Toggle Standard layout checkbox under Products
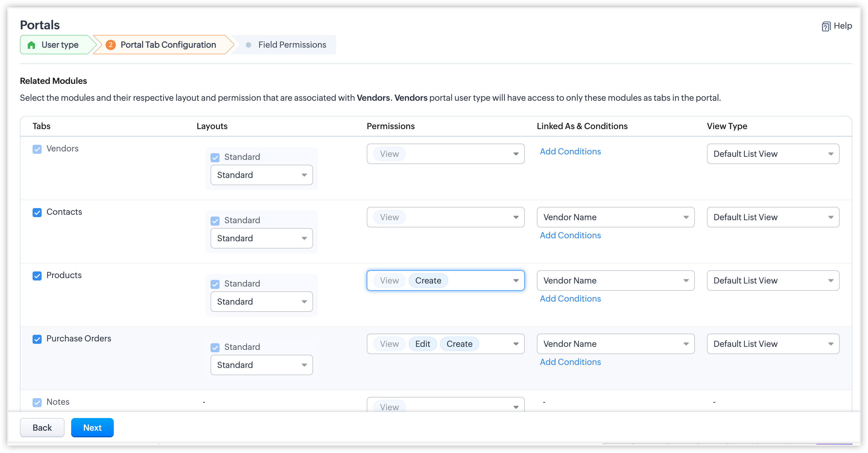The height and width of the screenshot is (453, 868). pos(215,284)
